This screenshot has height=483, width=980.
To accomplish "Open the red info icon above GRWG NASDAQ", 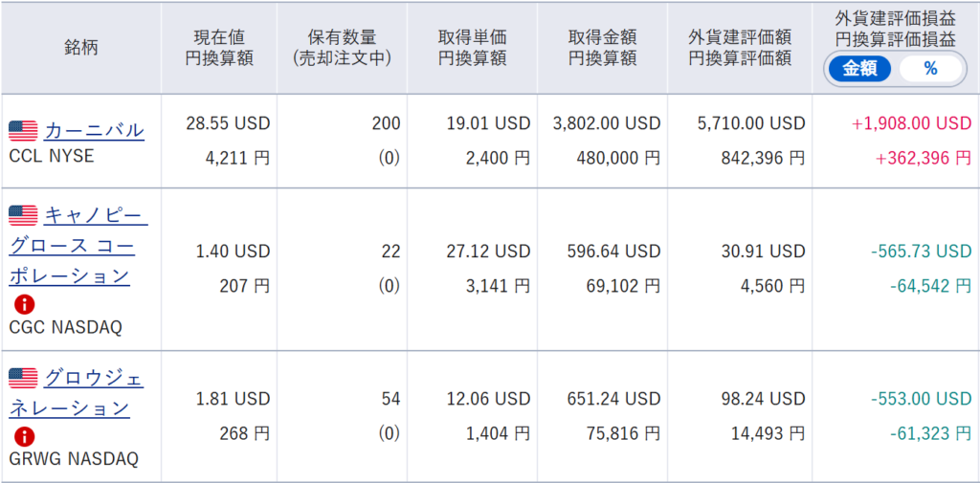I will coord(24,436).
